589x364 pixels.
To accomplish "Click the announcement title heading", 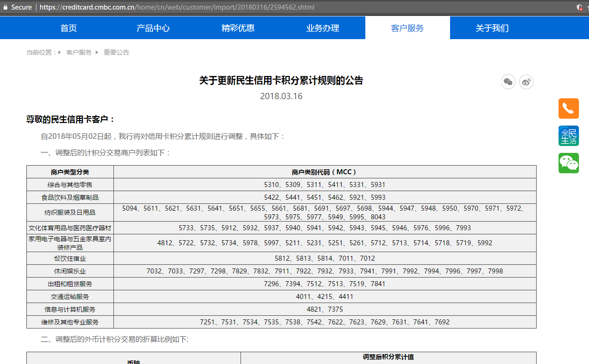I will tap(281, 81).
